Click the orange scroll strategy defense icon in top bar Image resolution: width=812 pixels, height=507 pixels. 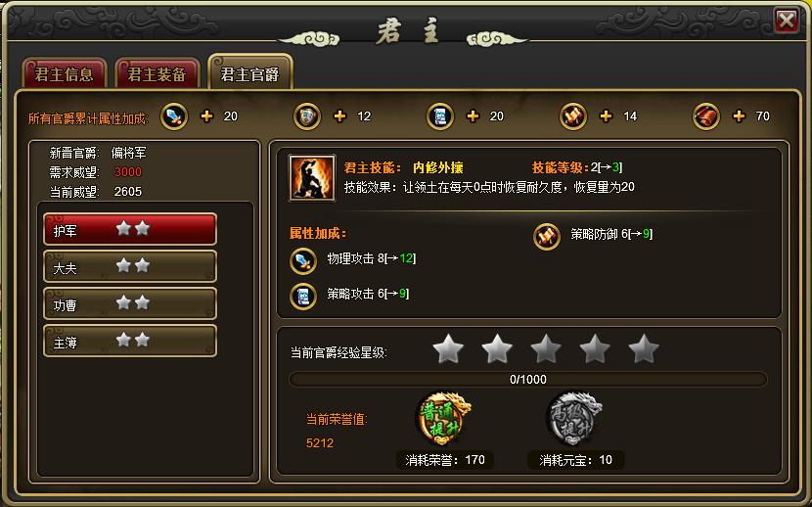pyautogui.click(x=573, y=116)
